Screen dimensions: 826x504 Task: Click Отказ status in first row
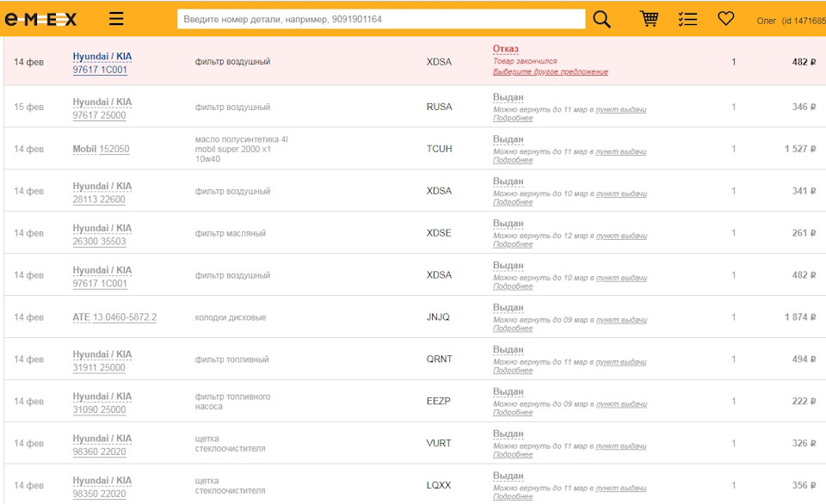506,49
